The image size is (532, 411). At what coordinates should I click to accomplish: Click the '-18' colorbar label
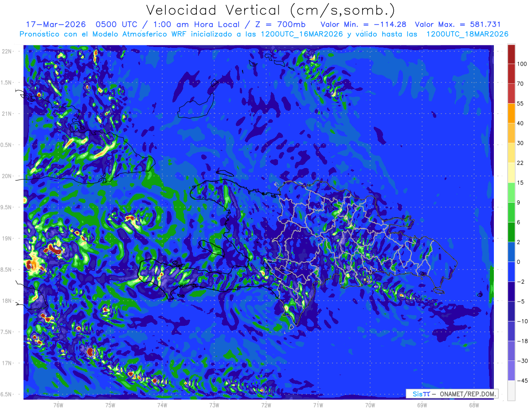point(522,341)
